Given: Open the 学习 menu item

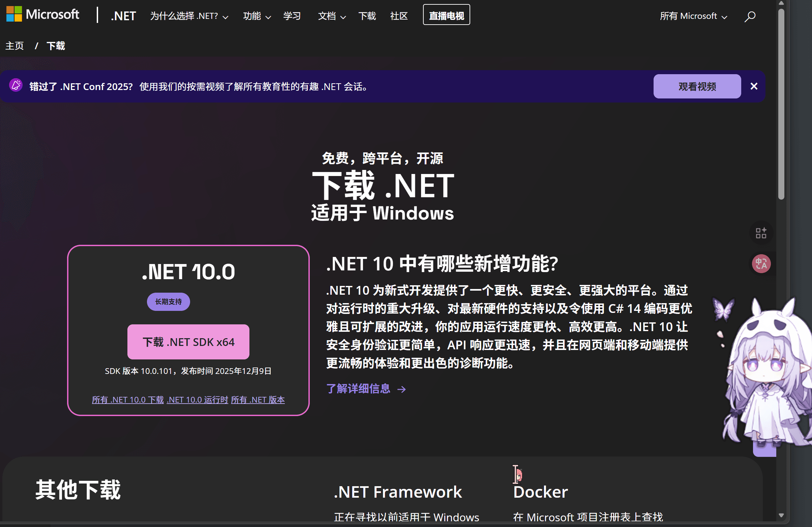Looking at the screenshot, I should [292, 16].
